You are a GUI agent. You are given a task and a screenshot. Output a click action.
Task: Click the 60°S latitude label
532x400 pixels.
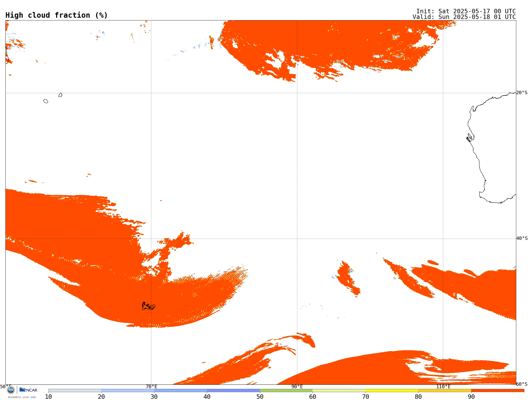point(522,384)
